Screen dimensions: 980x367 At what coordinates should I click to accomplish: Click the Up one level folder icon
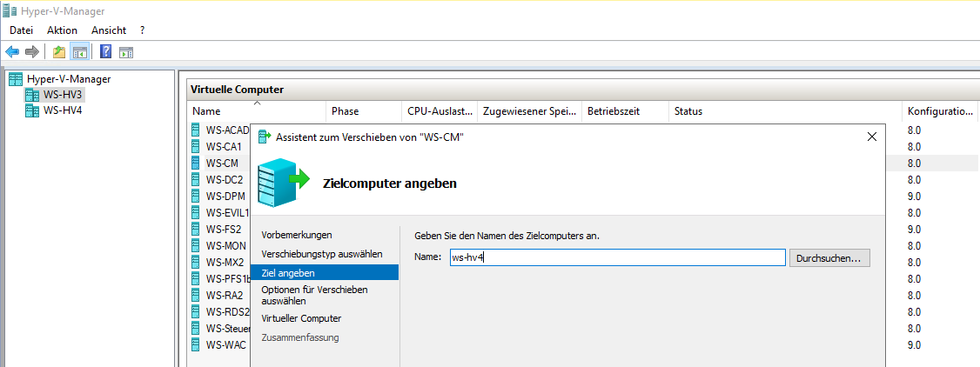tap(59, 52)
